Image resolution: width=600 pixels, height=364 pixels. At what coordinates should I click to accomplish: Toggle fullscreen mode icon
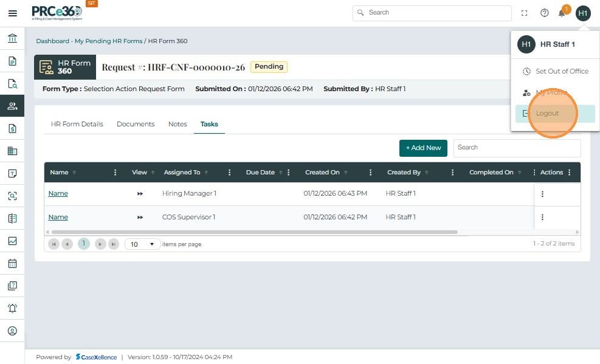coord(525,13)
